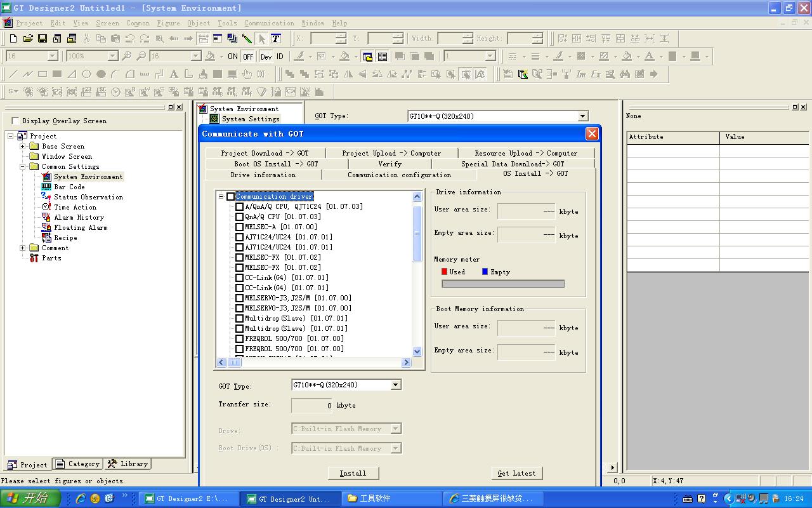Tick the QnA/Q CPU driver checkbox
Viewport: 812px width, 508px height.
pos(239,217)
